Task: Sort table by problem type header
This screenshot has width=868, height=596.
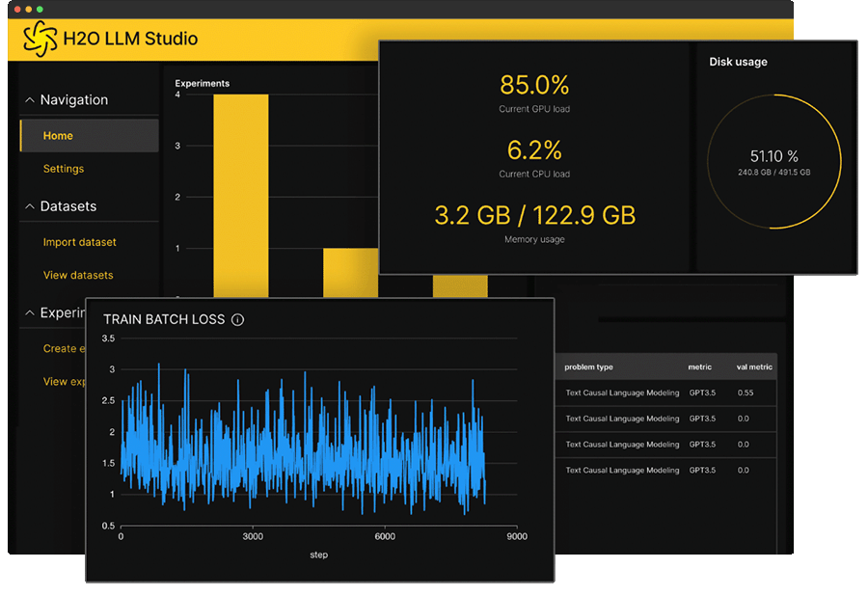Action: click(588, 367)
